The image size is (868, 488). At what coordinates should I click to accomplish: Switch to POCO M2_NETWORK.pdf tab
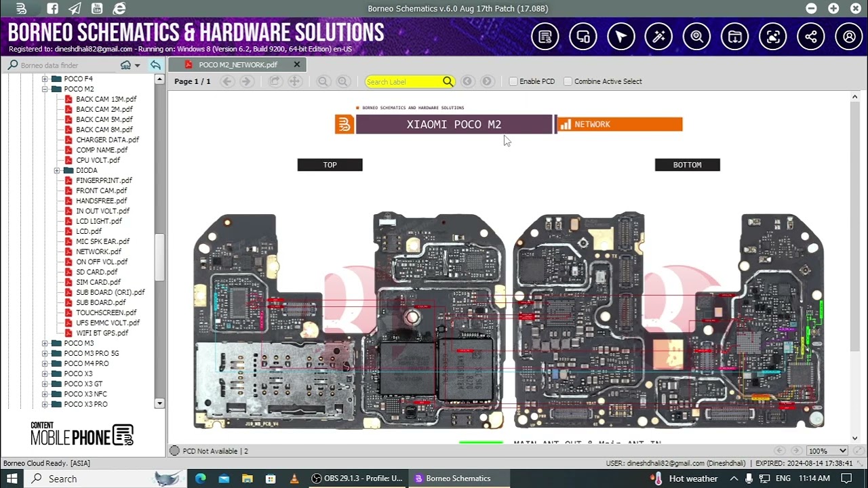[237, 64]
